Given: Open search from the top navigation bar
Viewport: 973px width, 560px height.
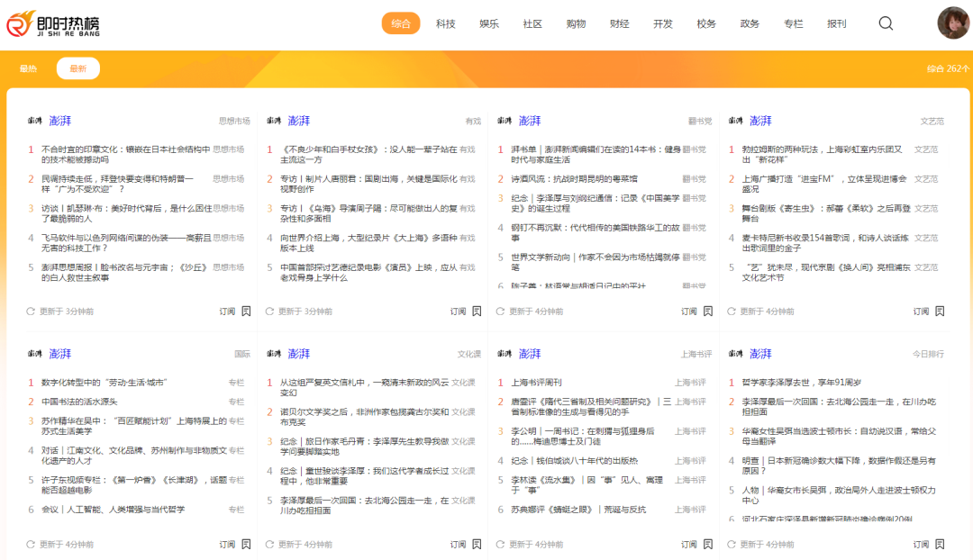Looking at the screenshot, I should tap(886, 23).
